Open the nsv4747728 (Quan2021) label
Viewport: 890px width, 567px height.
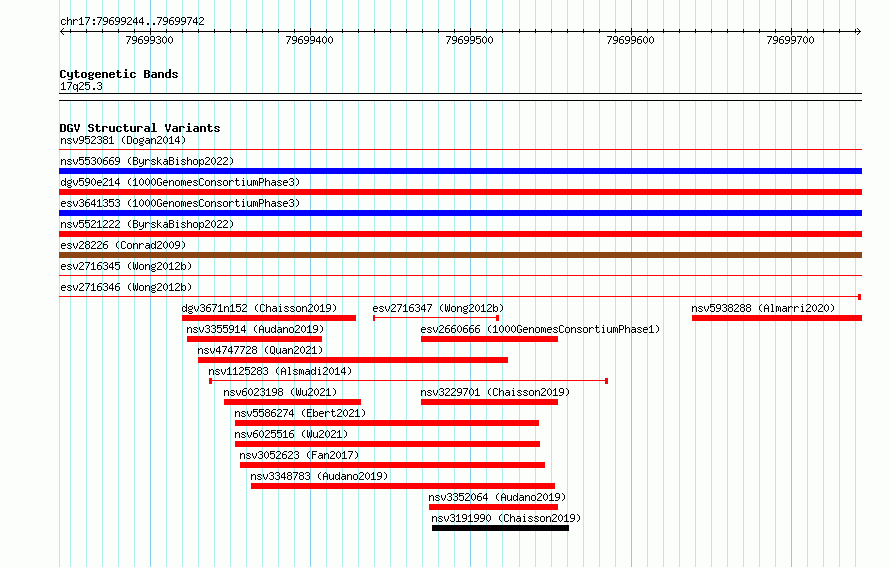pyautogui.click(x=260, y=350)
